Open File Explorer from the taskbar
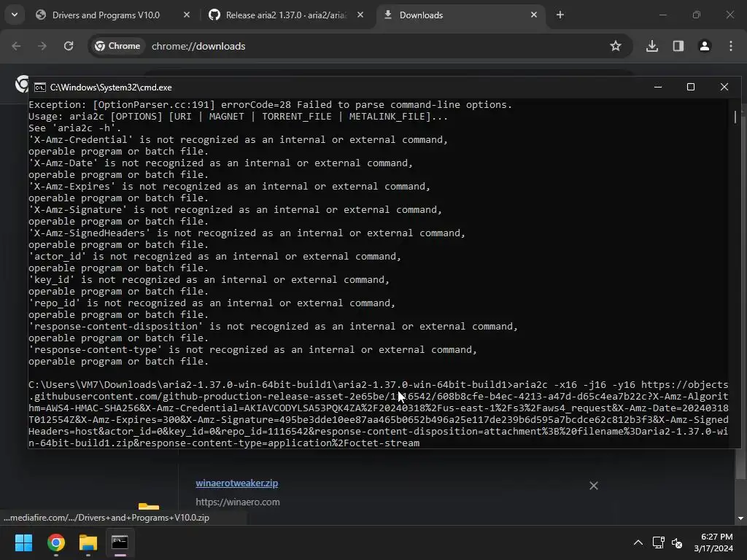 [x=88, y=542]
